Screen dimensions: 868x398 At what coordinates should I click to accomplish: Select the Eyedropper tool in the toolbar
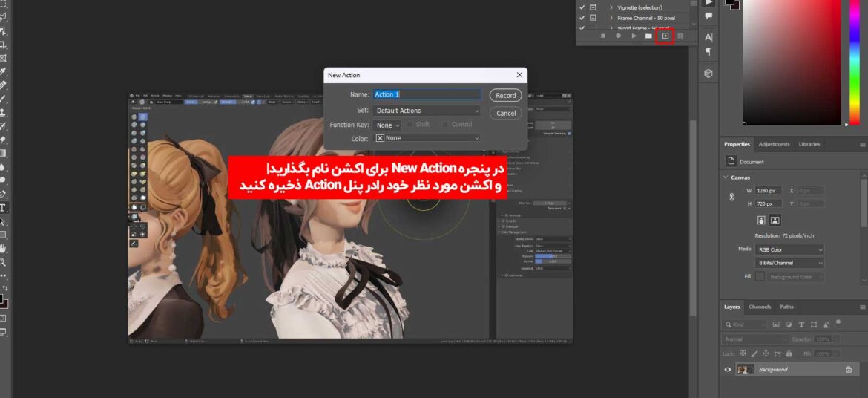[3, 72]
